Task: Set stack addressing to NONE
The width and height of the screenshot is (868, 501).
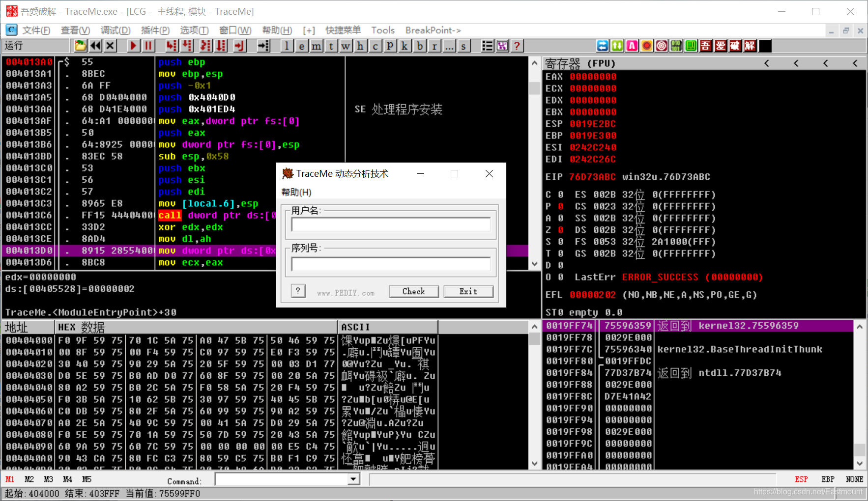Action: click(854, 479)
